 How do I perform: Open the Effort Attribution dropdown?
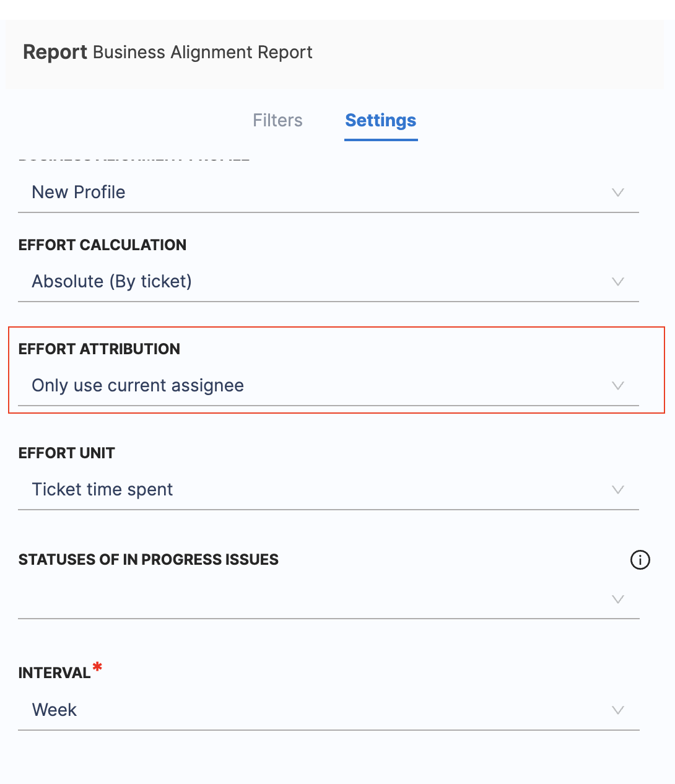pos(617,386)
